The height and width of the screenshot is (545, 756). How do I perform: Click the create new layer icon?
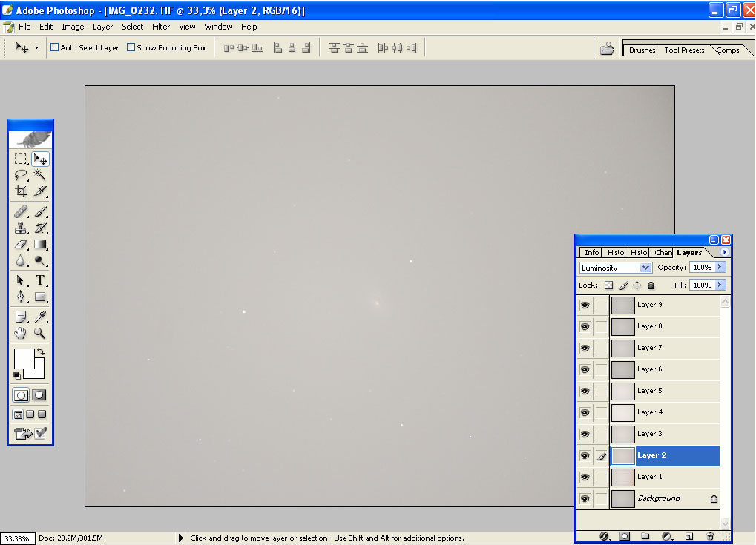tap(689, 535)
